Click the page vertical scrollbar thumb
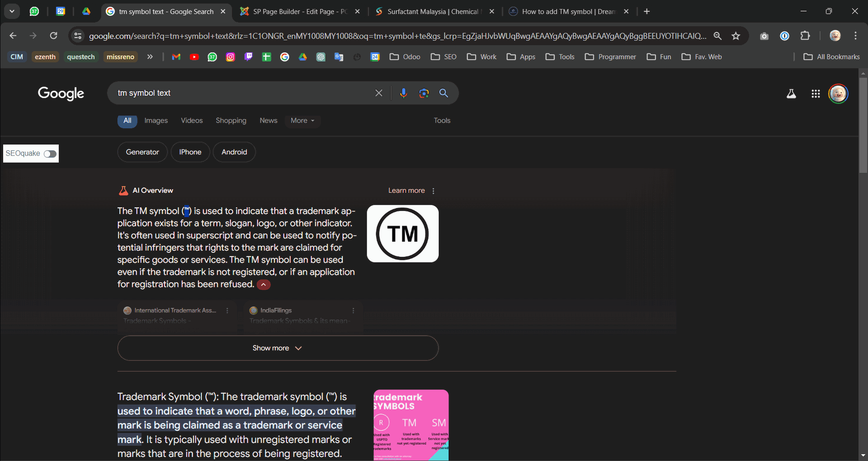This screenshot has height=461, width=868. [863, 125]
